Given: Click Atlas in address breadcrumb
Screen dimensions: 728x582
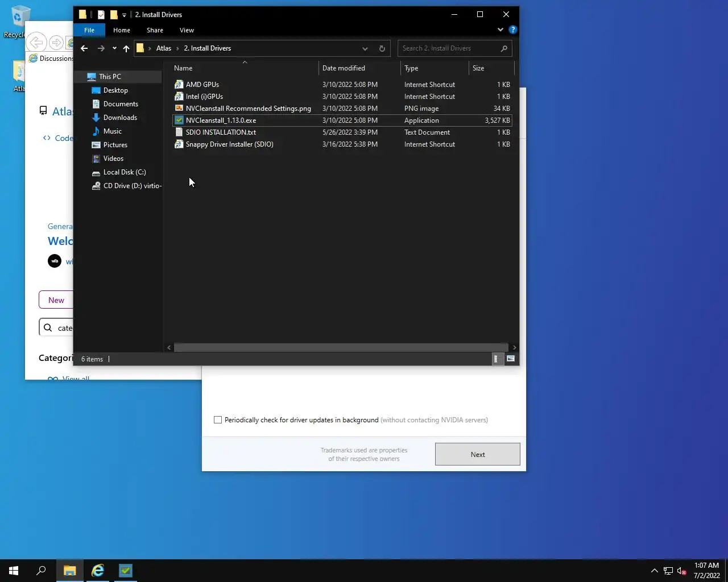Looking at the screenshot, I should 164,48.
